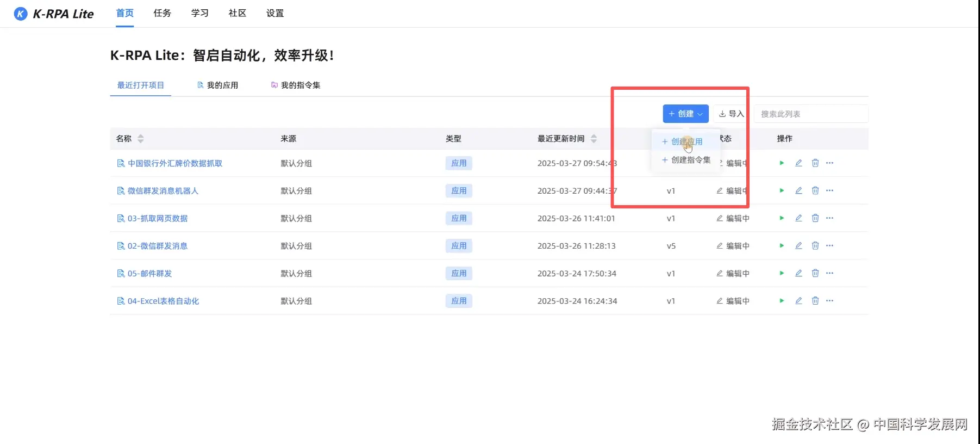Expand the 创建 dropdown button
Screen dimensions: 980x444
point(685,114)
